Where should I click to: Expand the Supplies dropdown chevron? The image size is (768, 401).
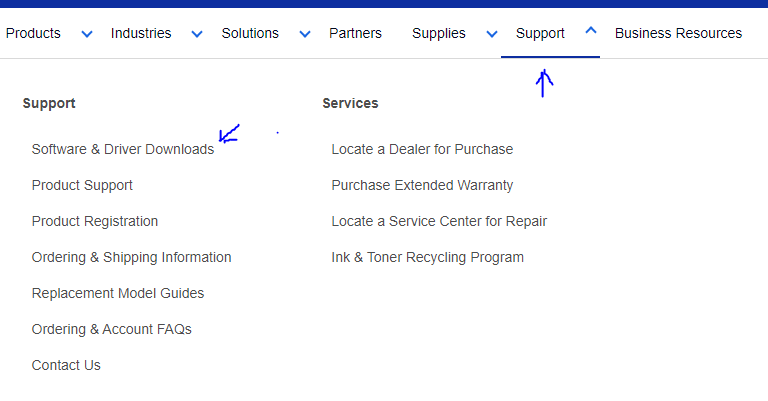tap(492, 34)
